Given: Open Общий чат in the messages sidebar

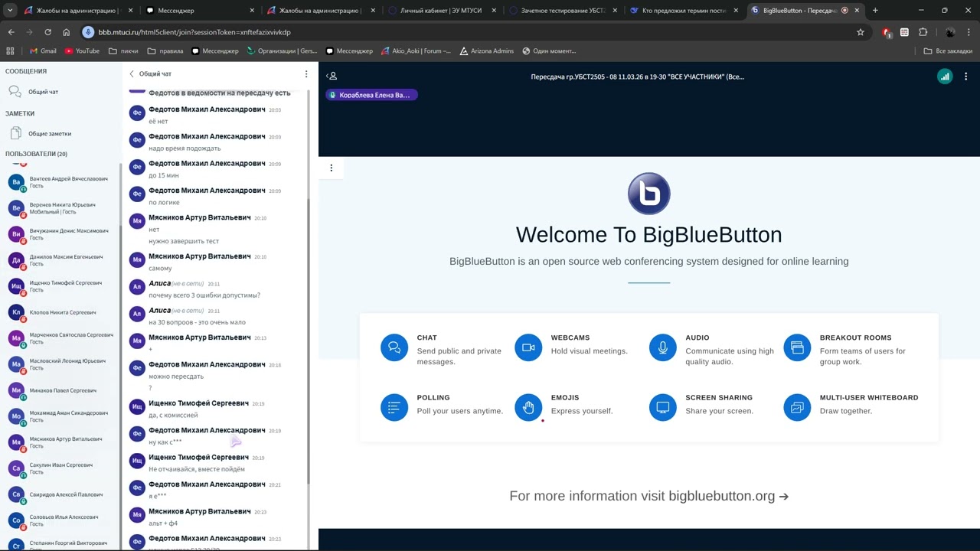Looking at the screenshot, I should click(43, 92).
